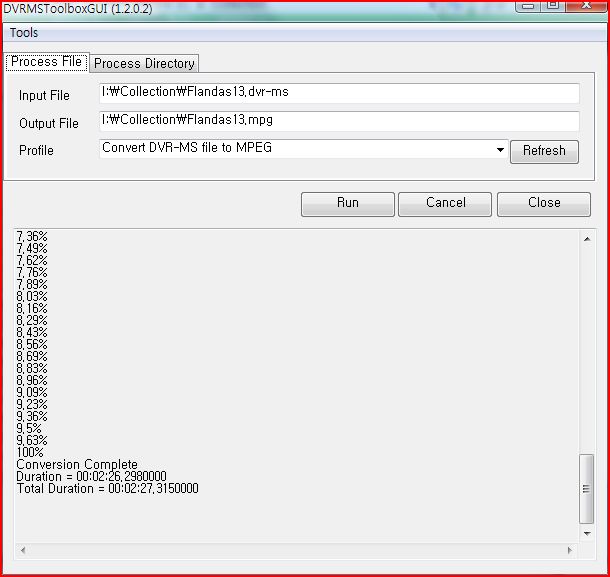Click the Total Duration line in output log
The image size is (610, 577).
tap(107, 489)
